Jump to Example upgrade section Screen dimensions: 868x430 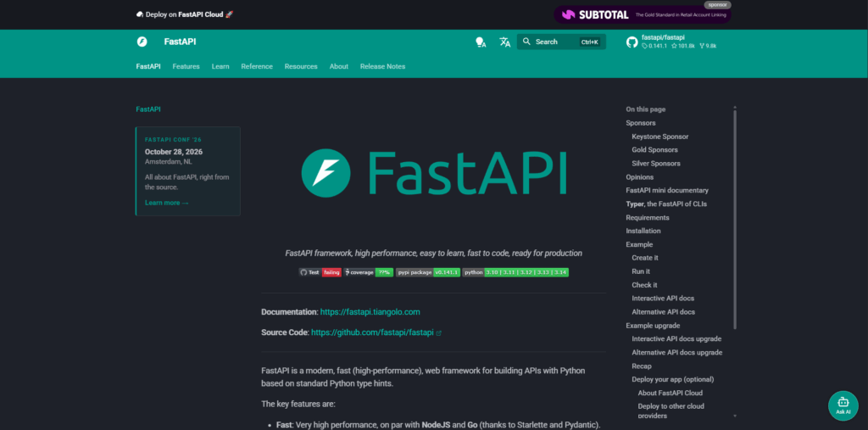tap(653, 326)
